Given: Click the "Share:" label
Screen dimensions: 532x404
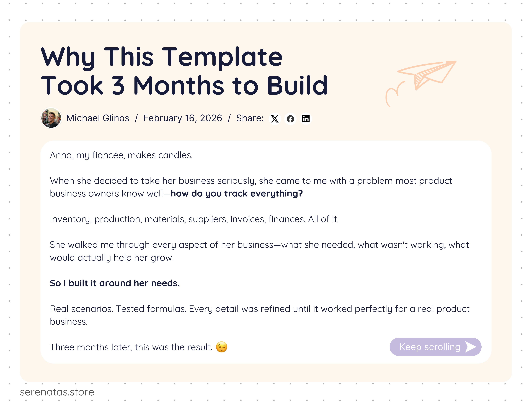Looking at the screenshot, I should tap(250, 118).
